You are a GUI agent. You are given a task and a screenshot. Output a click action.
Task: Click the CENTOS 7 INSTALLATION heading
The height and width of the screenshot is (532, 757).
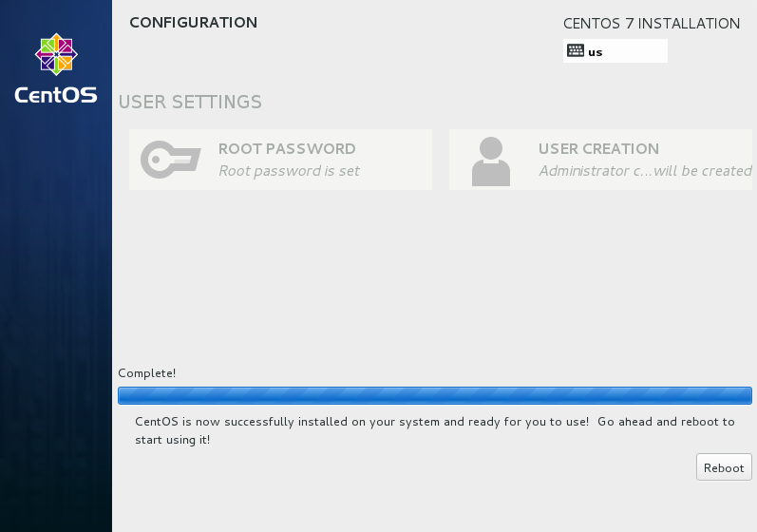coord(651,24)
